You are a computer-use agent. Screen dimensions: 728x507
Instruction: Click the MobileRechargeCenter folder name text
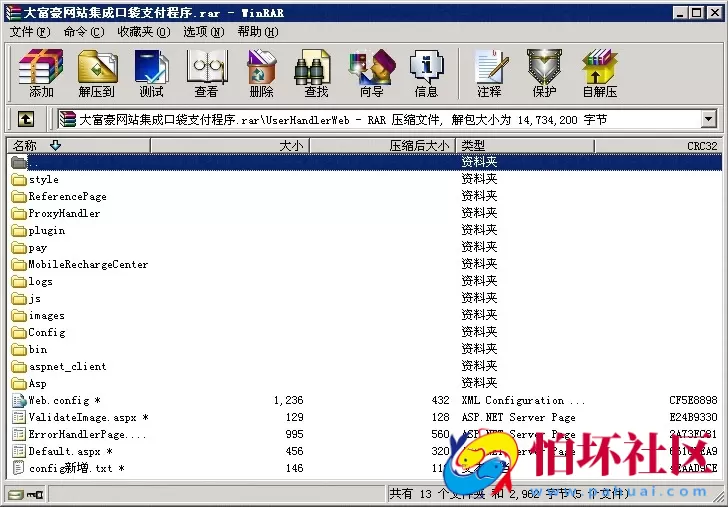[x=88, y=265]
